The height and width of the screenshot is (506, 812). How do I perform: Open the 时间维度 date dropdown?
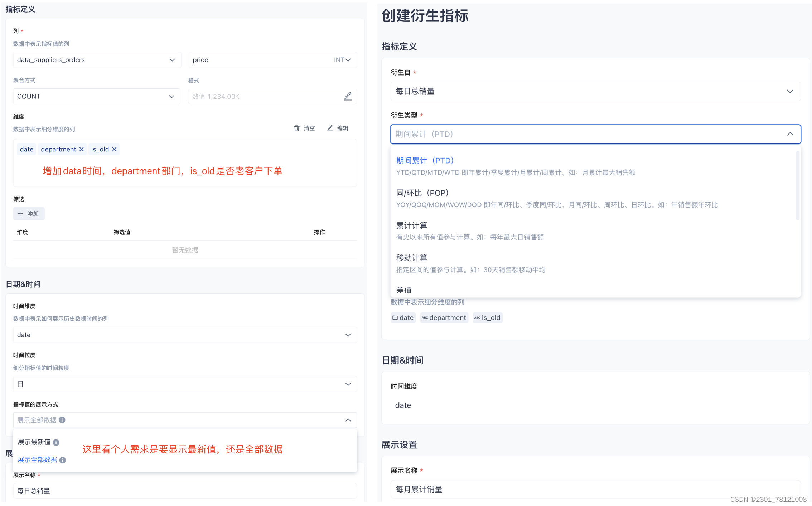click(185, 335)
